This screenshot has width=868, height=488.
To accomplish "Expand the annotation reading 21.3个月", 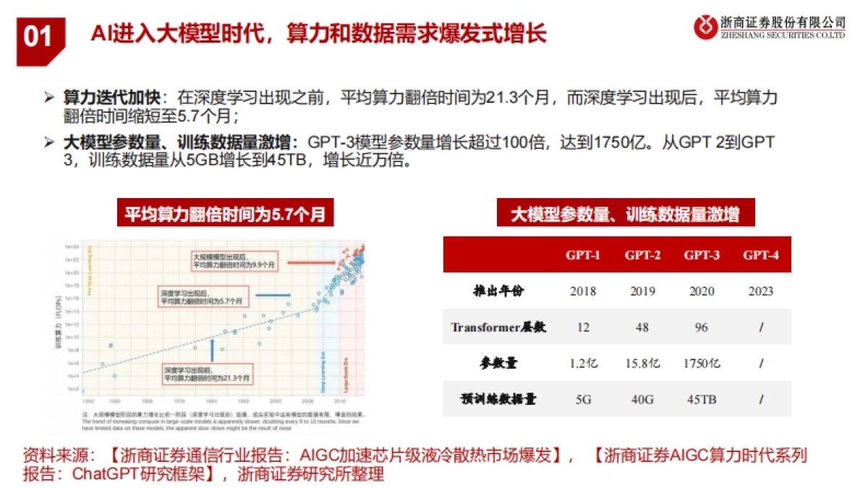I will [207, 372].
